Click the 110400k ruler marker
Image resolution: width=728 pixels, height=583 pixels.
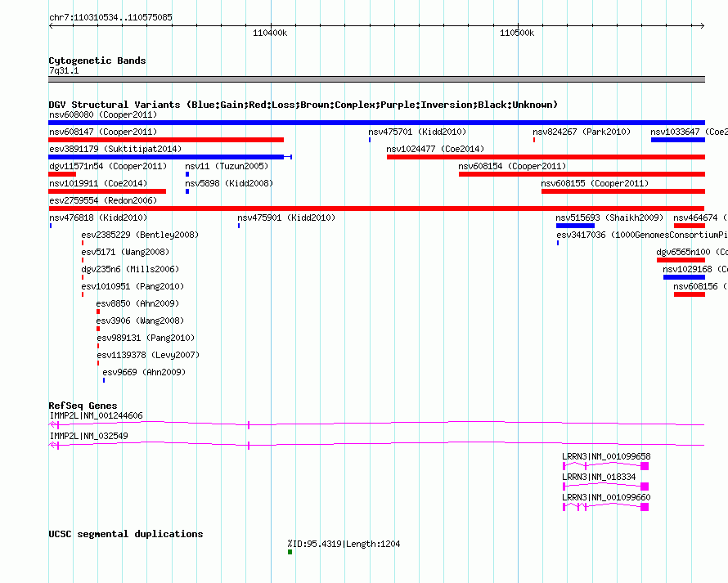click(270, 33)
